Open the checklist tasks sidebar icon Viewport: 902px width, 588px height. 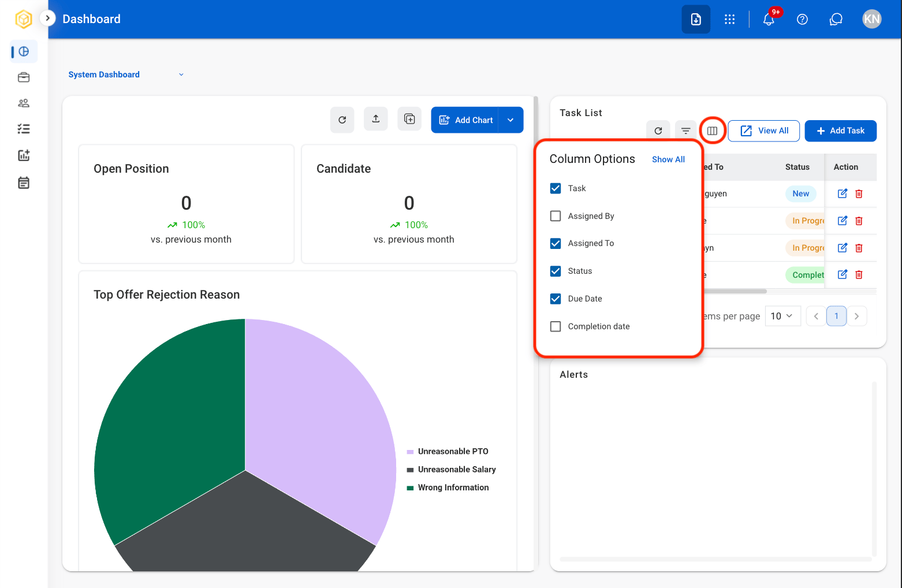[24, 129]
